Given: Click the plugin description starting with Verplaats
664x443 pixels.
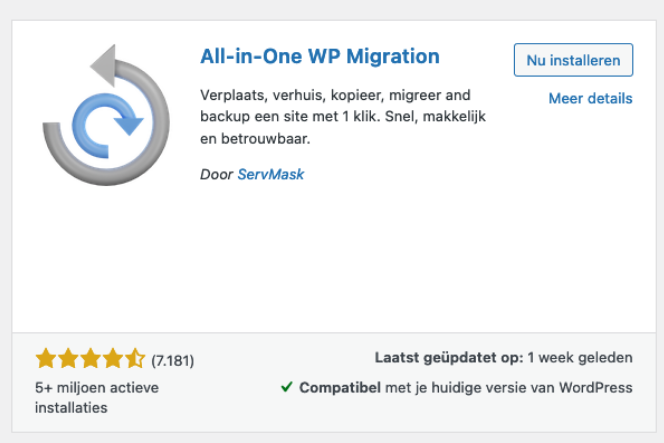Looking at the screenshot, I should [343, 116].
